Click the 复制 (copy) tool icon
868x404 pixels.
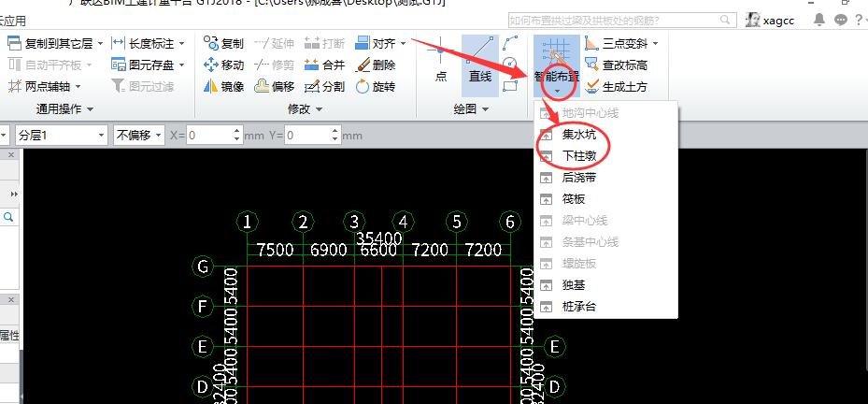tap(211, 43)
